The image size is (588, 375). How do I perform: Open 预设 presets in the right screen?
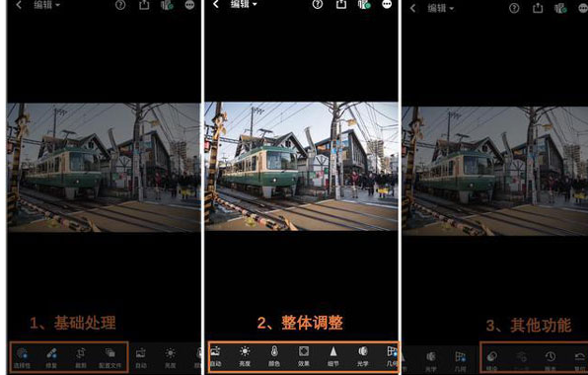pyautogui.click(x=491, y=361)
